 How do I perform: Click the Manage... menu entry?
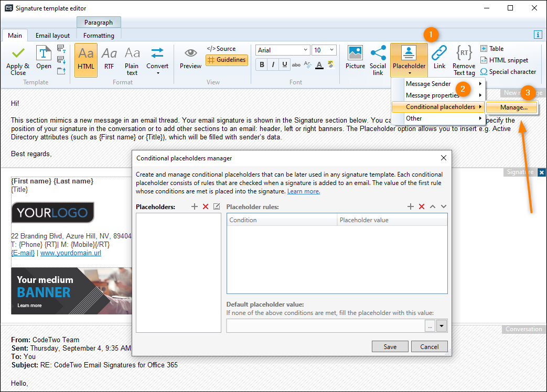[512, 107]
